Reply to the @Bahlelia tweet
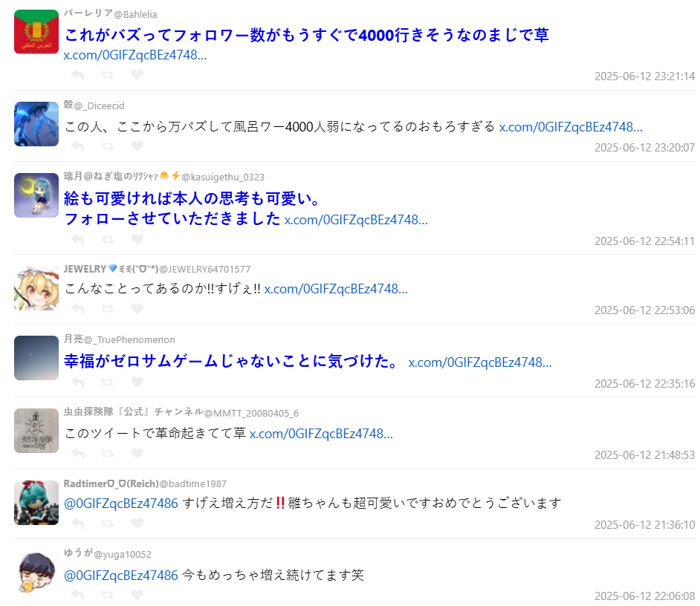700x606 pixels. tap(78, 74)
